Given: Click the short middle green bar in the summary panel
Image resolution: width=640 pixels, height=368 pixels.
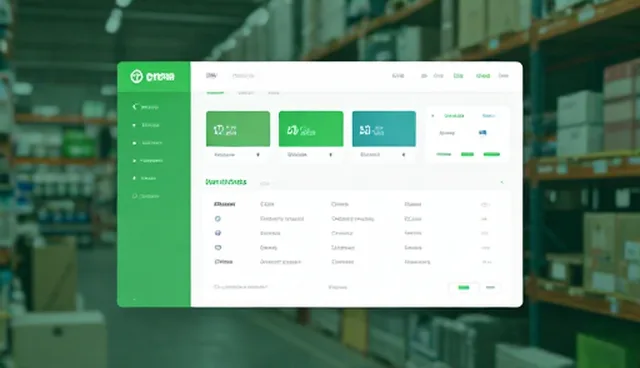Looking at the screenshot, I should click(467, 154).
